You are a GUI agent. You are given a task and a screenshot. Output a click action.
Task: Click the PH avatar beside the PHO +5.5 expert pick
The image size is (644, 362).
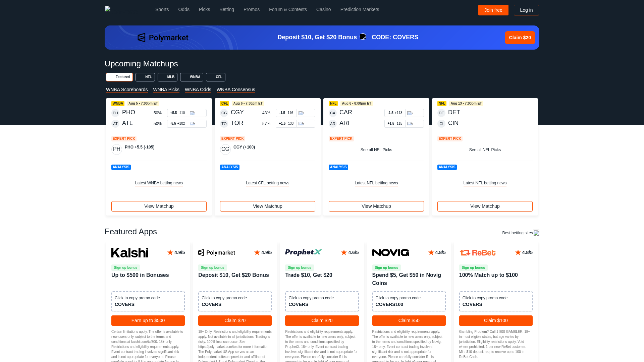point(117,149)
